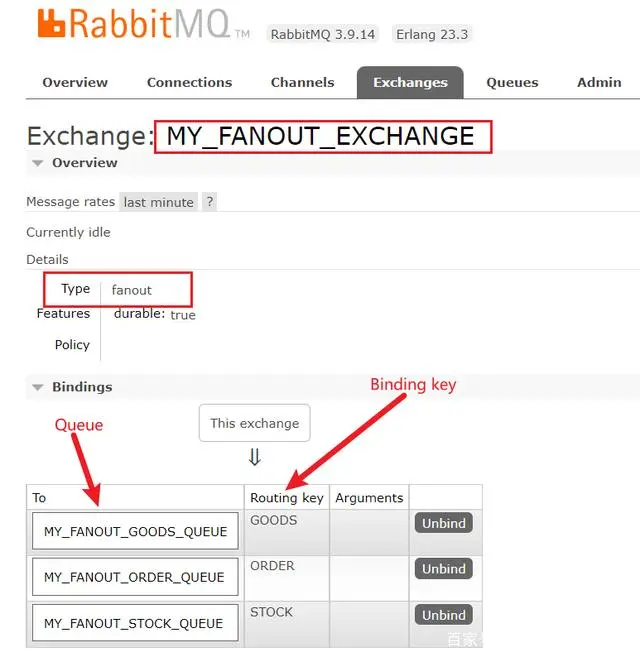Collapse the Bindings section triangle
Viewport: 640px width, 657px height.
pos(38,387)
